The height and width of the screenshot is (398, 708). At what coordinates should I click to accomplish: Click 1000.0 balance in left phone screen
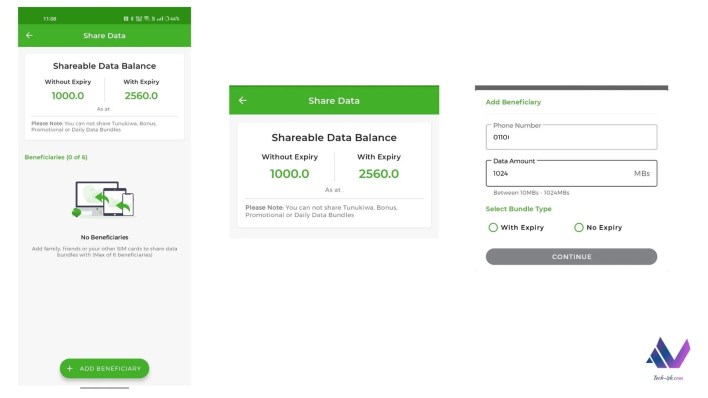[68, 96]
